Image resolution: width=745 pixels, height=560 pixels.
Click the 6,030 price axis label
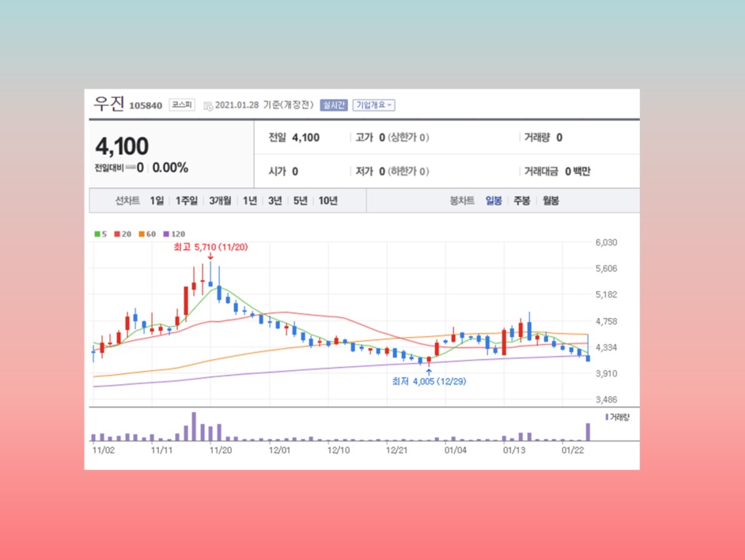coord(607,243)
